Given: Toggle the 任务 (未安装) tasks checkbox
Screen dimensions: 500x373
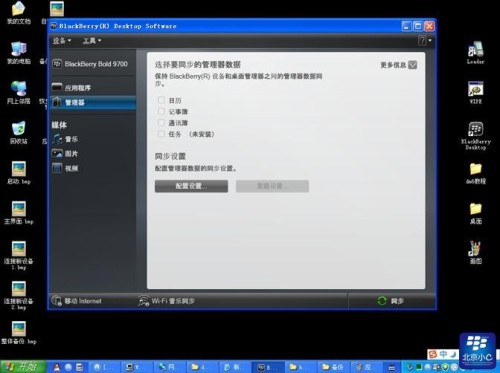Looking at the screenshot, I should coord(161,134).
